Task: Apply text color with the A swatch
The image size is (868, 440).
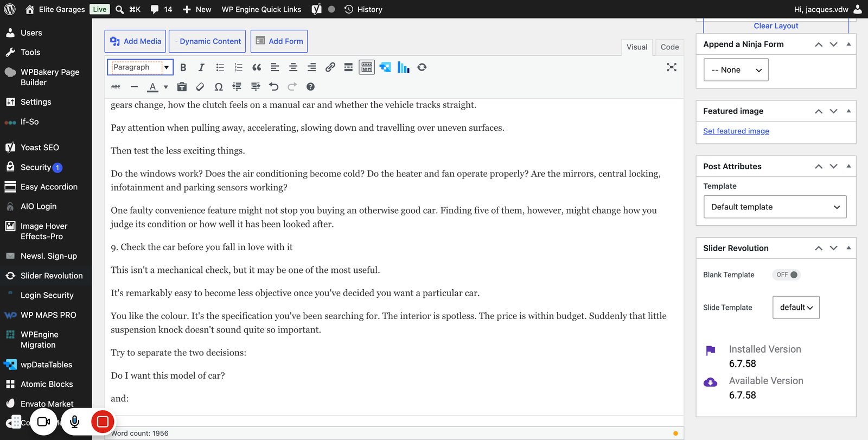Action: point(153,87)
